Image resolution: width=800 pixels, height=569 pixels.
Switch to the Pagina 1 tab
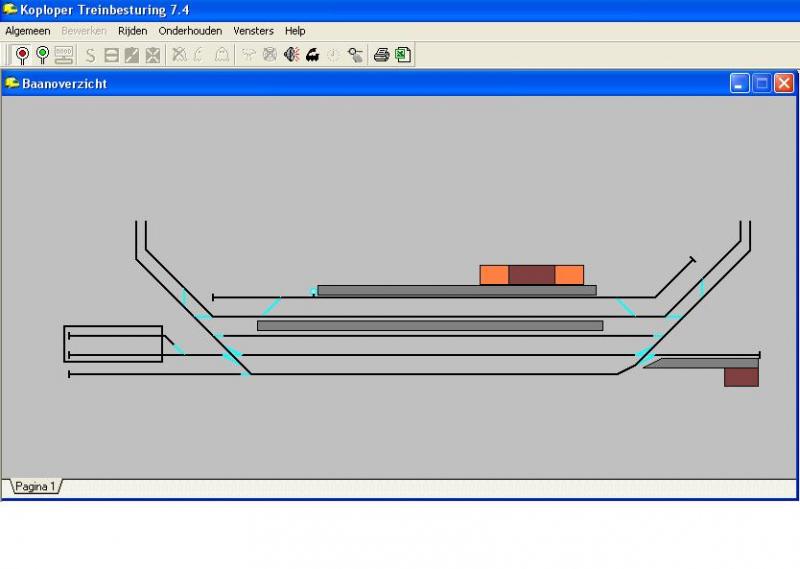tap(36, 487)
